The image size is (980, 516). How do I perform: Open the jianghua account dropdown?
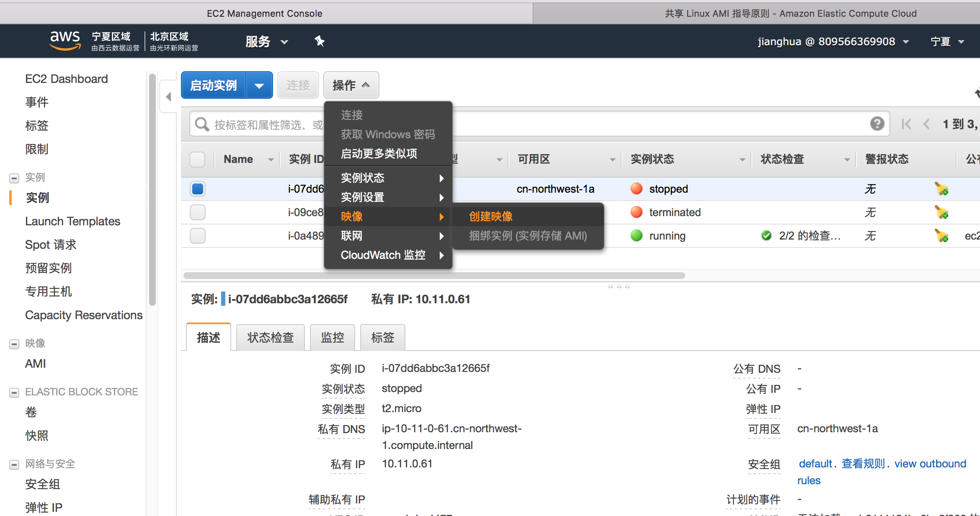click(x=833, y=41)
